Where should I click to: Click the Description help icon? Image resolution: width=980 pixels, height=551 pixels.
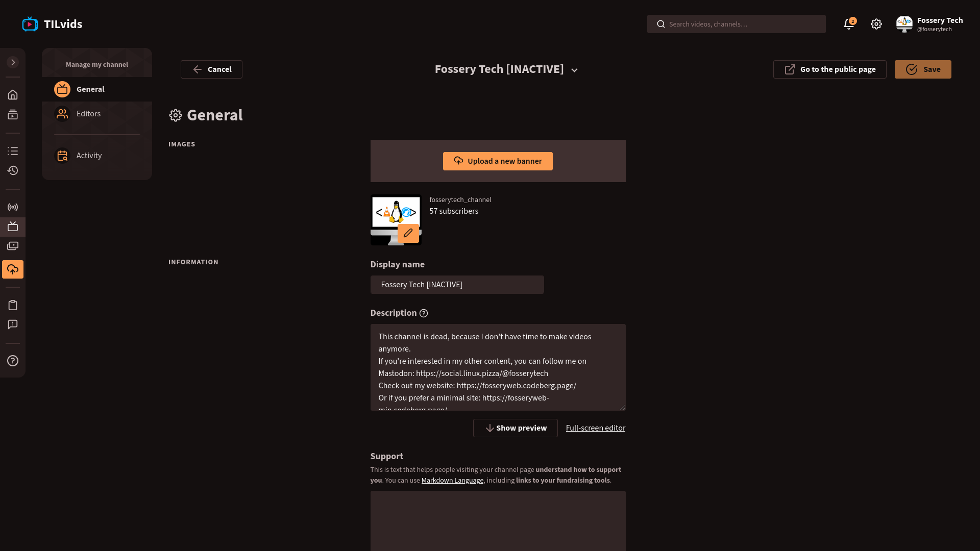pos(424,313)
